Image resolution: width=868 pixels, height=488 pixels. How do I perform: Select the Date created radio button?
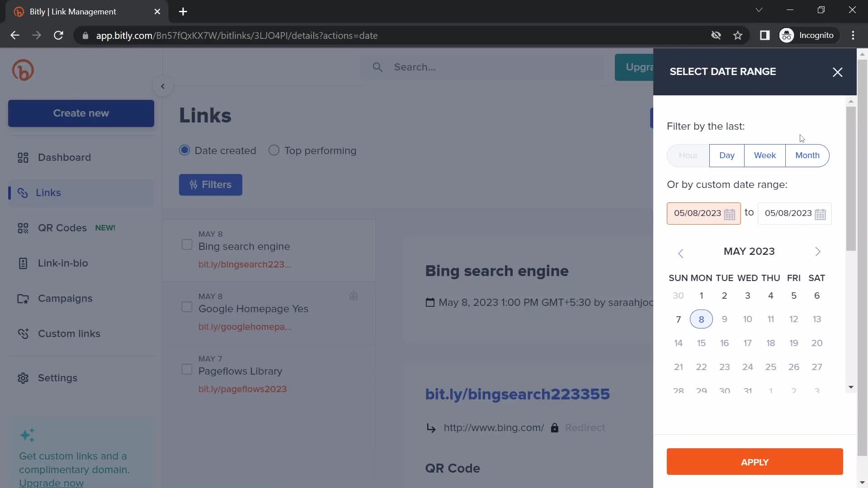[184, 150]
